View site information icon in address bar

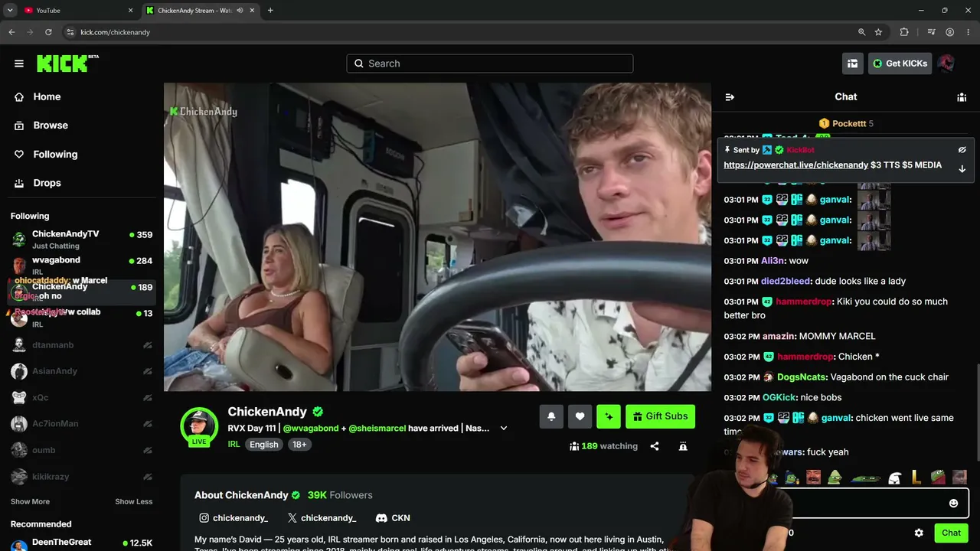point(70,32)
